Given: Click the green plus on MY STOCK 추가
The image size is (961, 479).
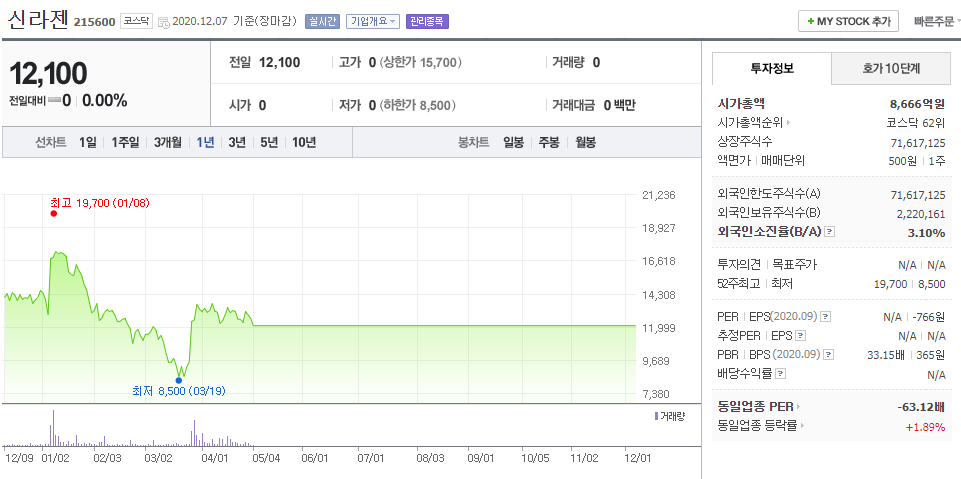Looking at the screenshot, I should coord(811,21).
